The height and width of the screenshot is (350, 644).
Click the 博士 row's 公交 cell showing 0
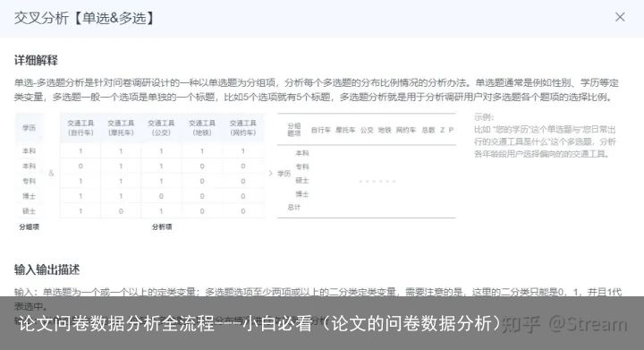click(x=161, y=196)
